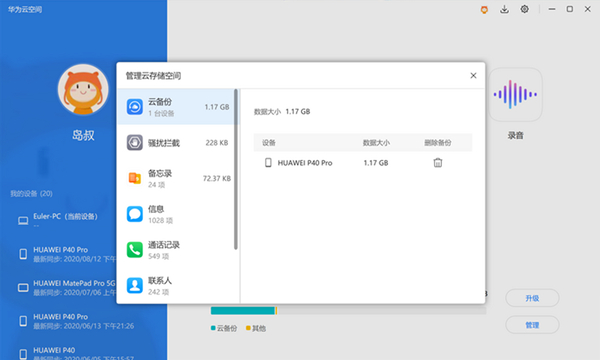Open the 信息 messages category
The height and width of the screenshot is (360, 600).
(176, 214)
